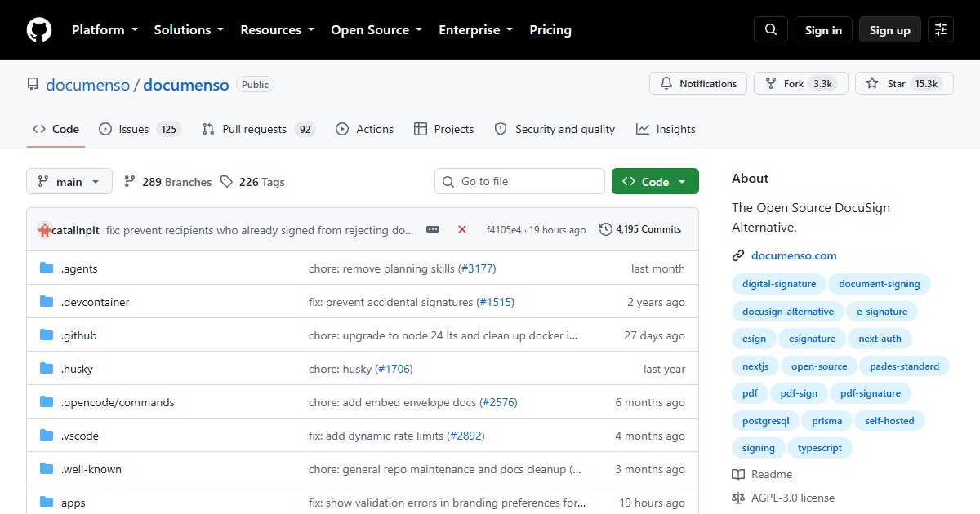
Task: Open the green Code dropdown button
Action: (x=655, y=182)
